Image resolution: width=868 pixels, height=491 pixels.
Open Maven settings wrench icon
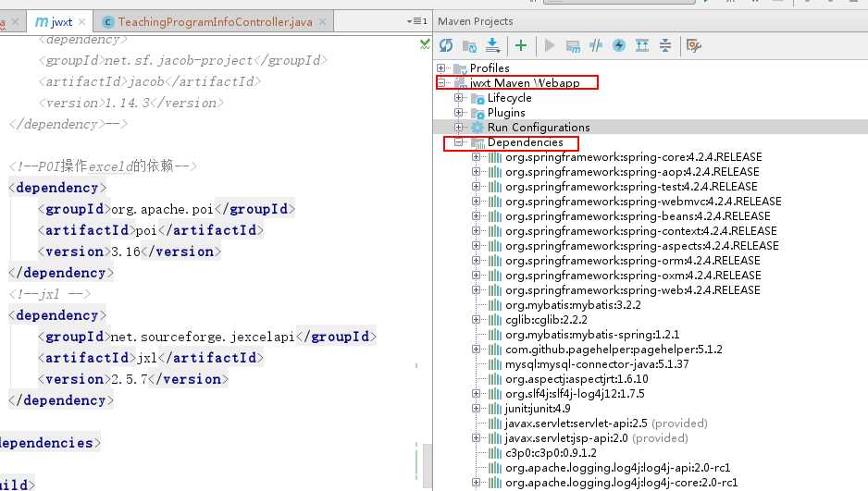click(x=694, y=45)
